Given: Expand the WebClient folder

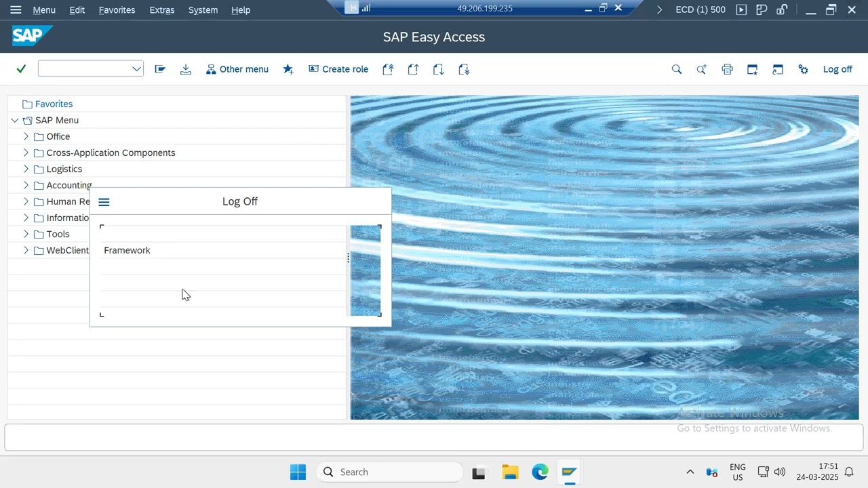Looking at the screenshot, I should 26,250.
